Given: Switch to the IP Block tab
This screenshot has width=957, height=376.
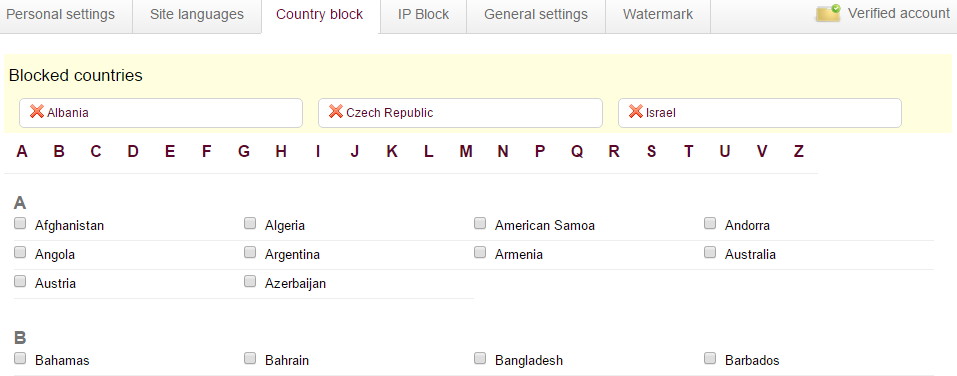Looking at the screenshot, I should [x=424, y=14].
